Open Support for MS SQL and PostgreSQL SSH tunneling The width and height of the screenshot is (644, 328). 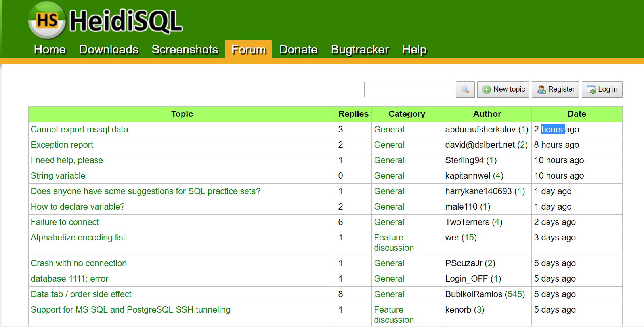[x=130, y=310]
